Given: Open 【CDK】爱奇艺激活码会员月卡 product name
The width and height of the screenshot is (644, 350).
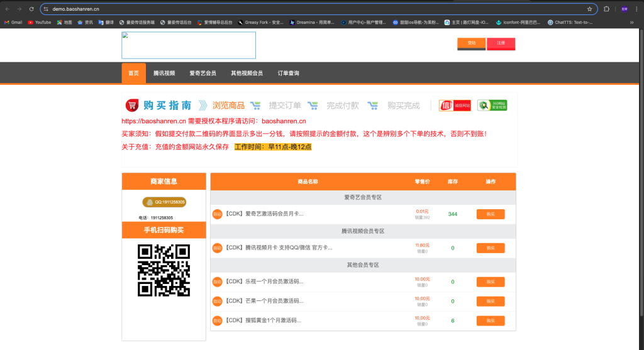Looking at the screenshot, I should pyautogui.click(x=265, y=214).
